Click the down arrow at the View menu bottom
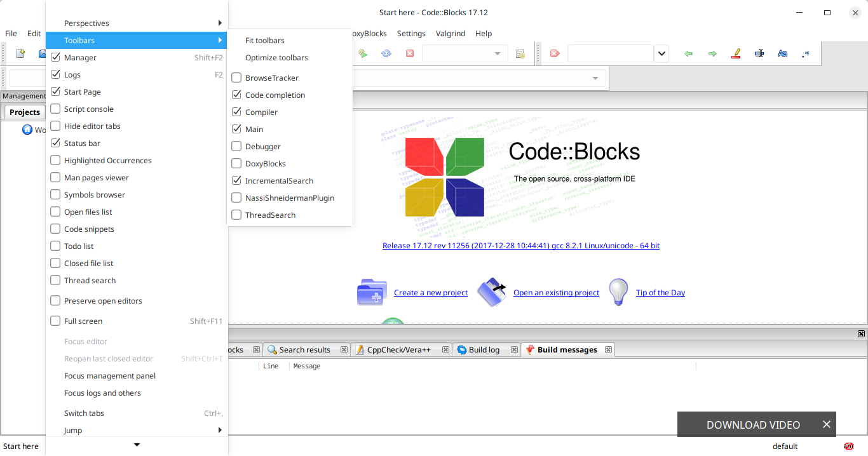Viewport: 868px width, 456px height. [x=137, y=445]
